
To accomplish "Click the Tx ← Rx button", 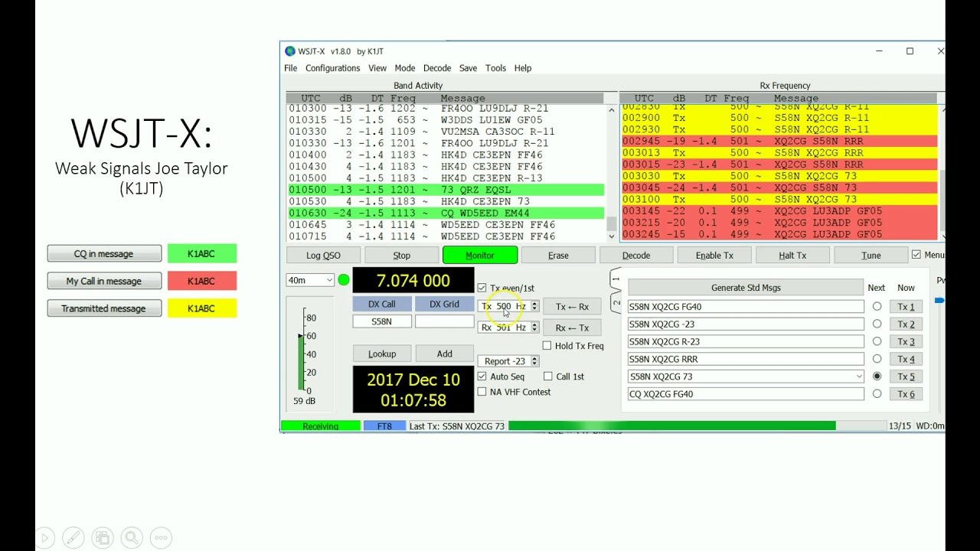I will [573, 307].
